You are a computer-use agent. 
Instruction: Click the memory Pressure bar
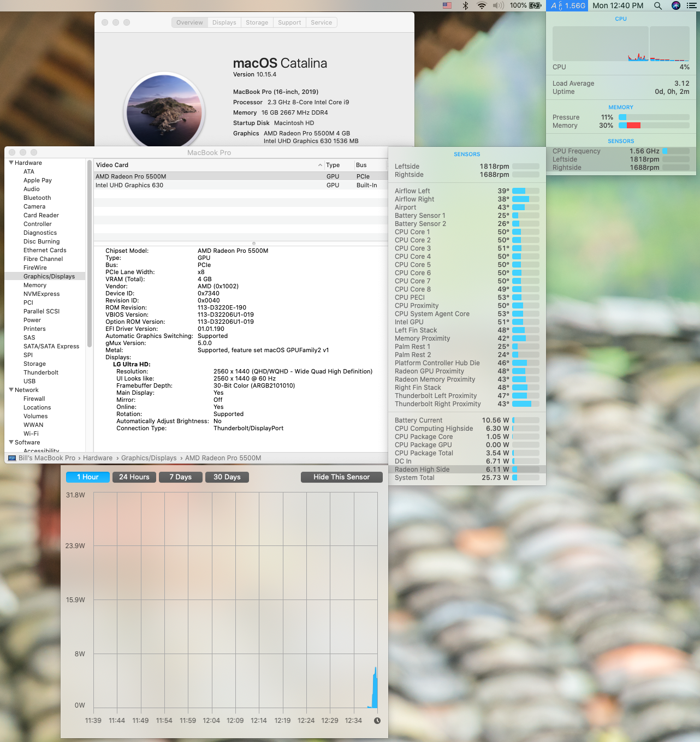click(654, 117)
